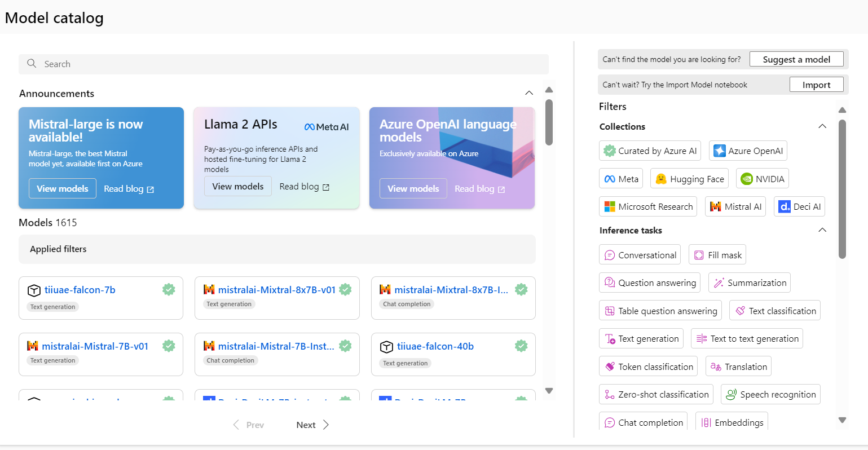Image resolution: width=868 pixels, height=450 pixels.
Task: Click the Speech recognition icon
Action: [731, 394]
